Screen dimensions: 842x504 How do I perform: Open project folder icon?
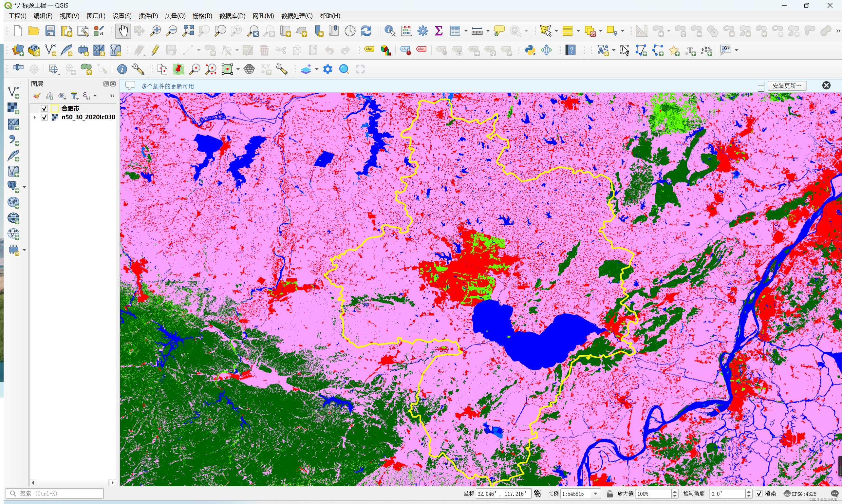point(34,31)
